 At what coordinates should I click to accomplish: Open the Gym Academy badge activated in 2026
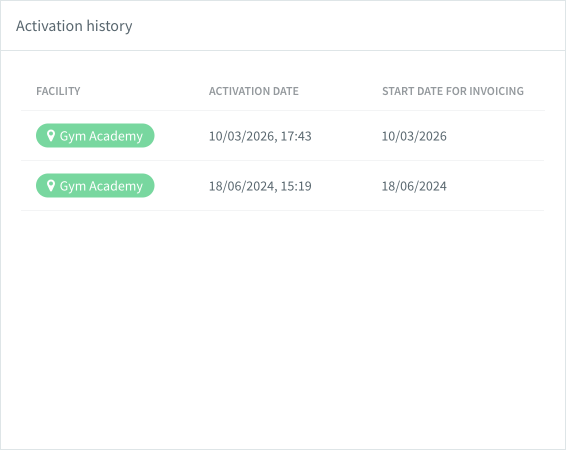[x=95, y=136]
